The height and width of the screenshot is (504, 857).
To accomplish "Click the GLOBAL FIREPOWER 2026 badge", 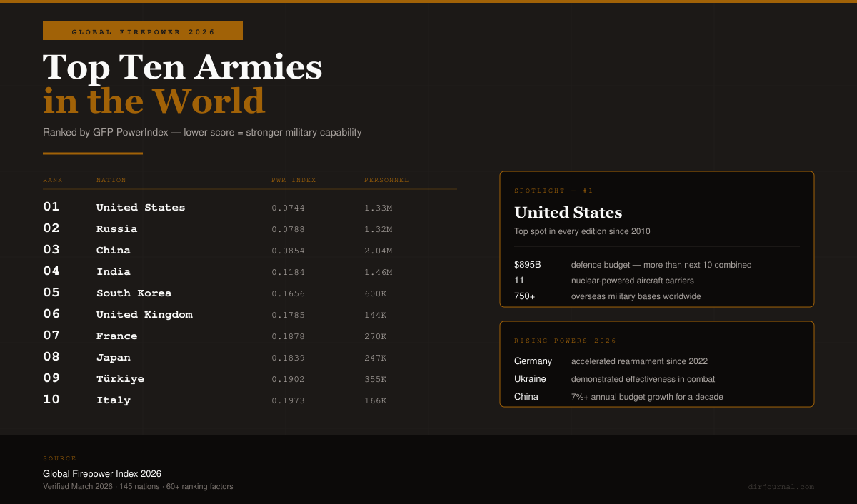I will point(142,31).
